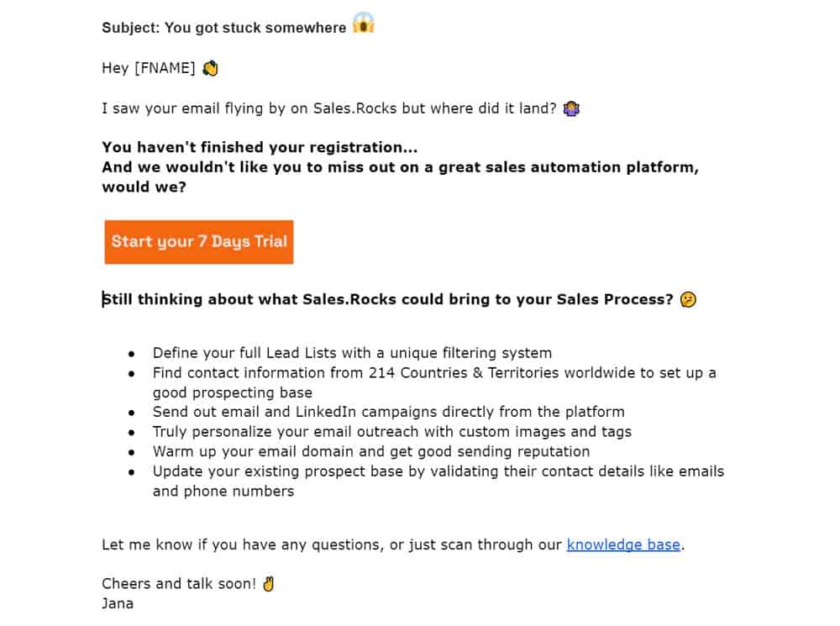Click the 'Let me know if you have any questions' text
The width and height of the screenshot is (840, 626).
(332, 544)
